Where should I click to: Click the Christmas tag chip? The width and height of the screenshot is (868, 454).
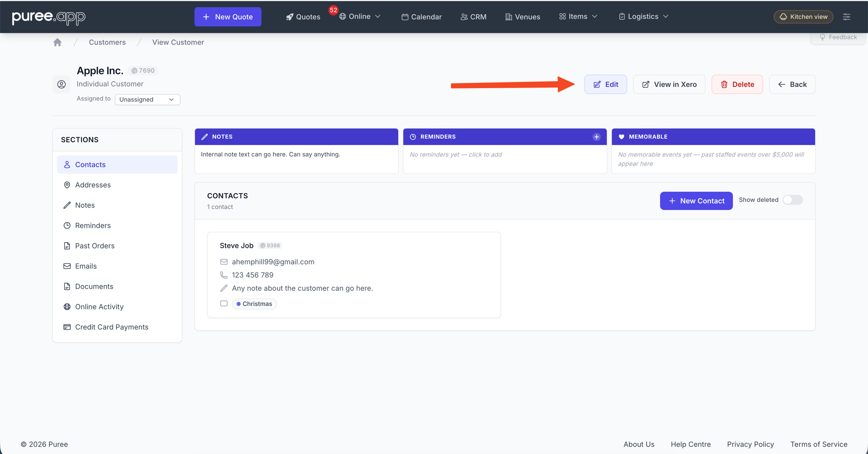pos(254,304)
